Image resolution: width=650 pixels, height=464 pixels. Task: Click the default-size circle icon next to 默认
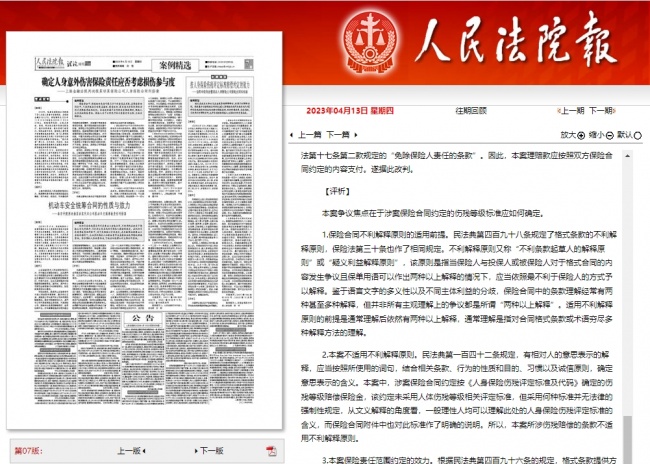pos(638,135)
